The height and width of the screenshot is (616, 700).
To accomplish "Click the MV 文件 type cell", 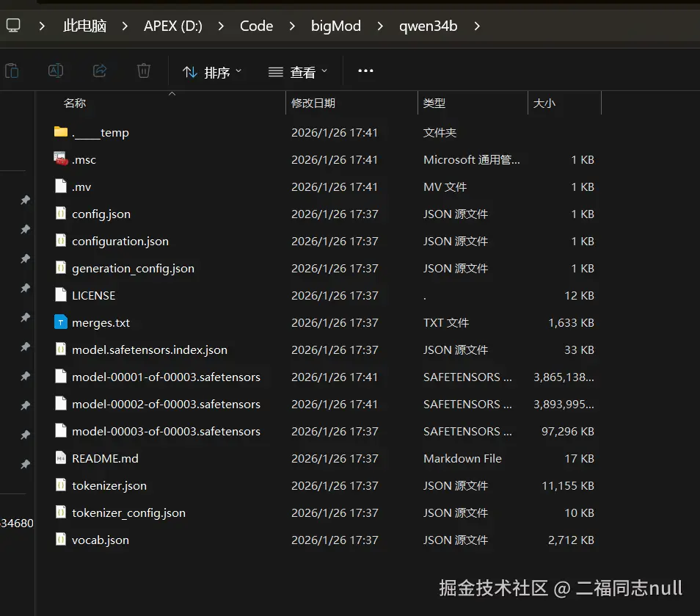I will [445, 186].
